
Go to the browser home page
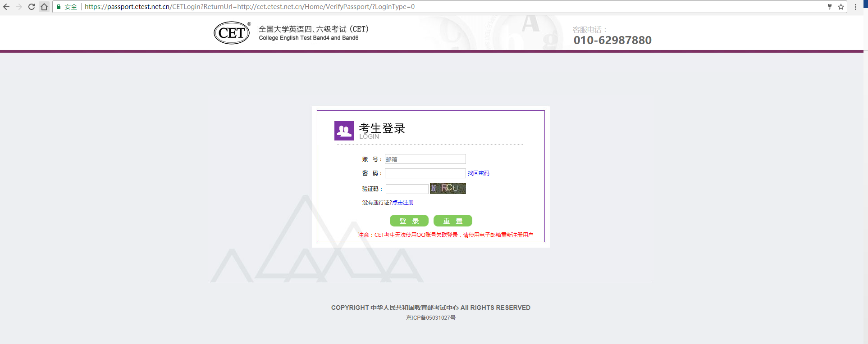[x=44, y=7]
